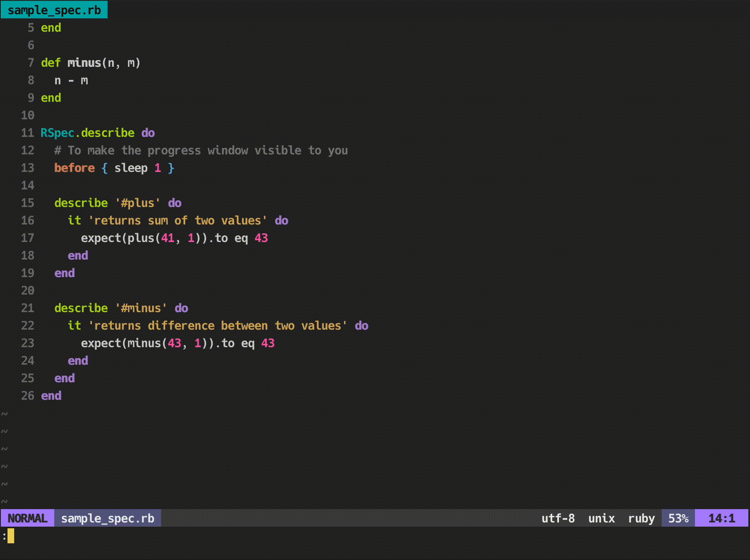Place cursor on the 'before' keyword
The height and width of the screenshot is (560, 750).
74,168
